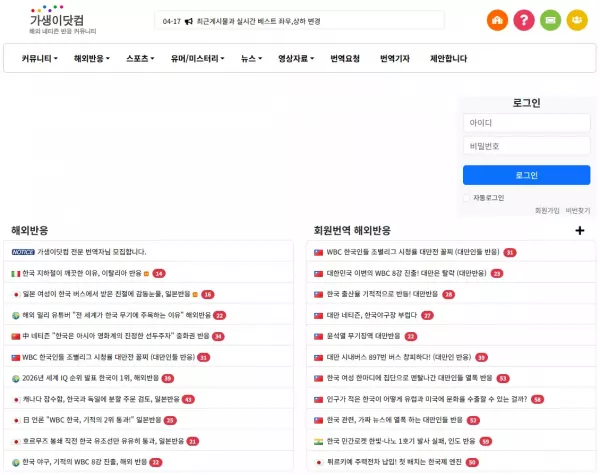Expand the 뉴스 dropdown menu

(251, 59)
